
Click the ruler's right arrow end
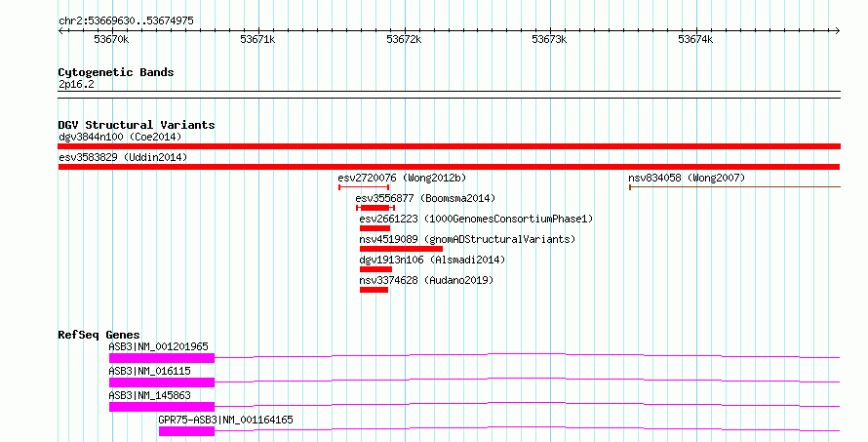(x=837, y=31)
